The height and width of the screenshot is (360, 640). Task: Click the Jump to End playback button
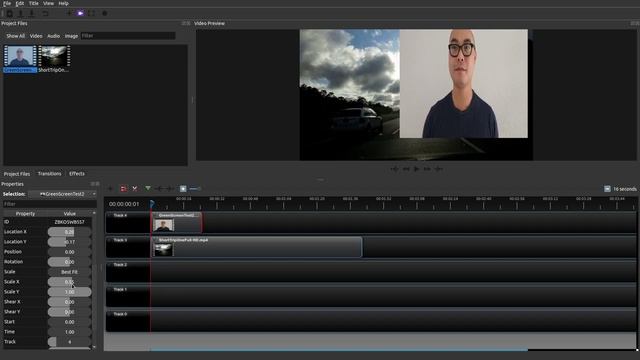coord(438,169)
